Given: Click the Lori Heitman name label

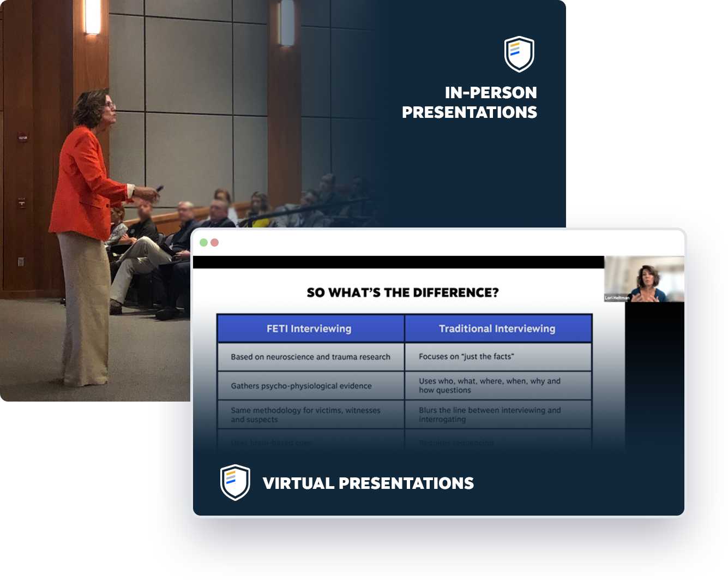Looking at the screenshot, I should pos(617,298).
